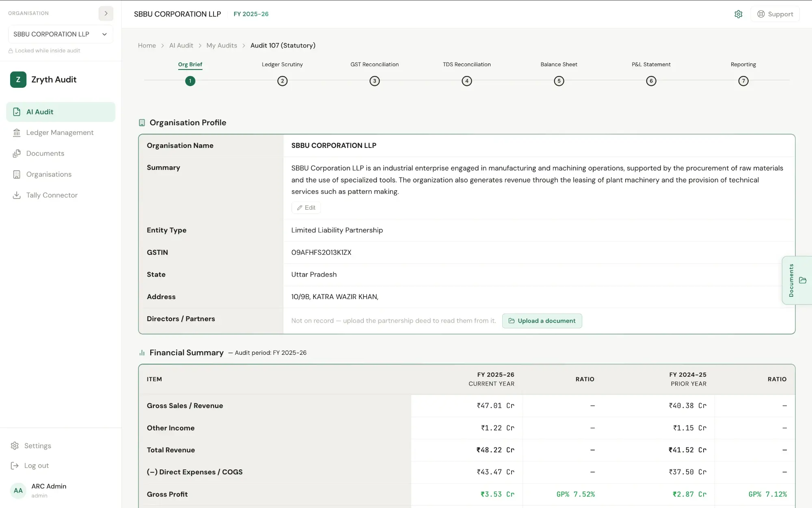Screen dimensions: 812x508
Task: Click the GSTIN value 09AFHFS2013K1ZX
Action: tap(322, 252)
